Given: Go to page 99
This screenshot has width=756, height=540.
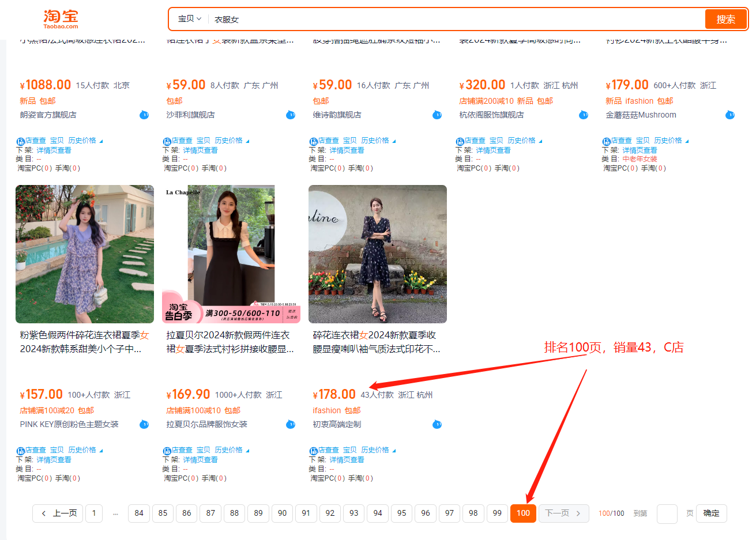Looking at the screenshot, I should pos(497,513).
